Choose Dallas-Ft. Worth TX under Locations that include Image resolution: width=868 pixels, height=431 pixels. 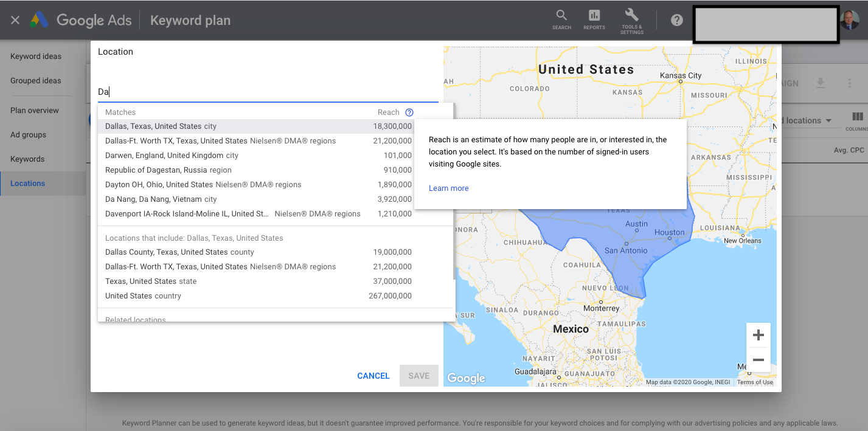coord(275,267)
